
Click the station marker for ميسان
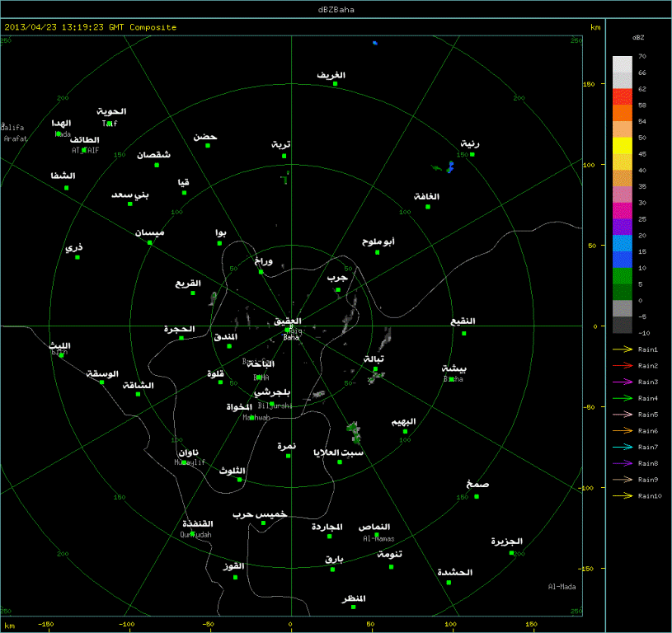click(149, 243)
